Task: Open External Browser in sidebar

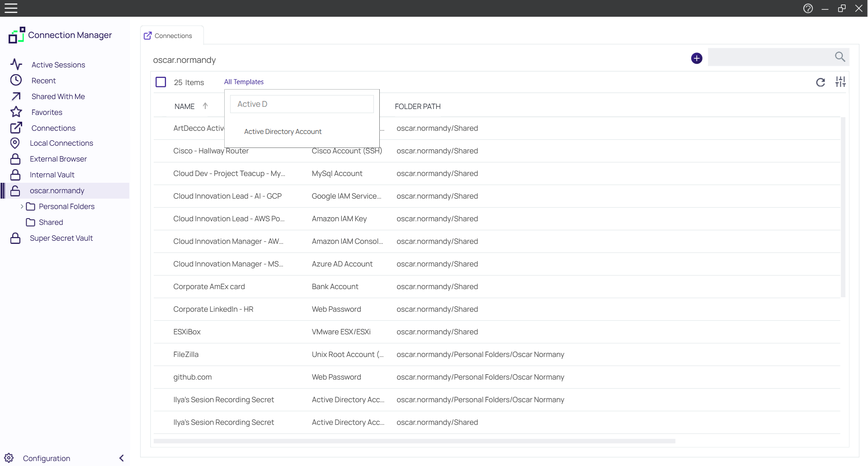Action: (58, 159)
